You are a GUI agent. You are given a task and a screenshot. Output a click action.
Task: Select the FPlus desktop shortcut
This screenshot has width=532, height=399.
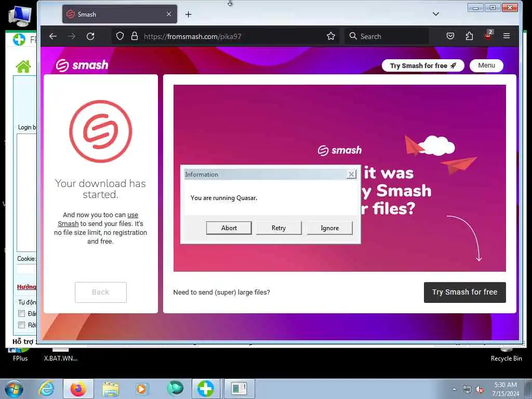(x=20, y=355)
